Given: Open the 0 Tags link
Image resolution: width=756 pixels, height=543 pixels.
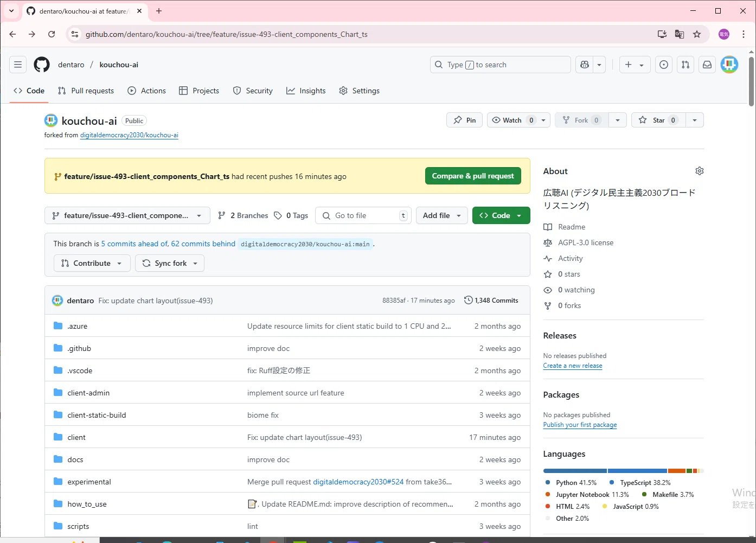Looking at the screenshot, I should pos(291,215).
